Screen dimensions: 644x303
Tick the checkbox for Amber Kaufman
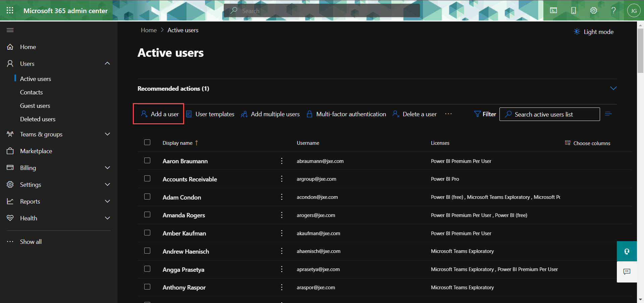click(x=147, y=232)
